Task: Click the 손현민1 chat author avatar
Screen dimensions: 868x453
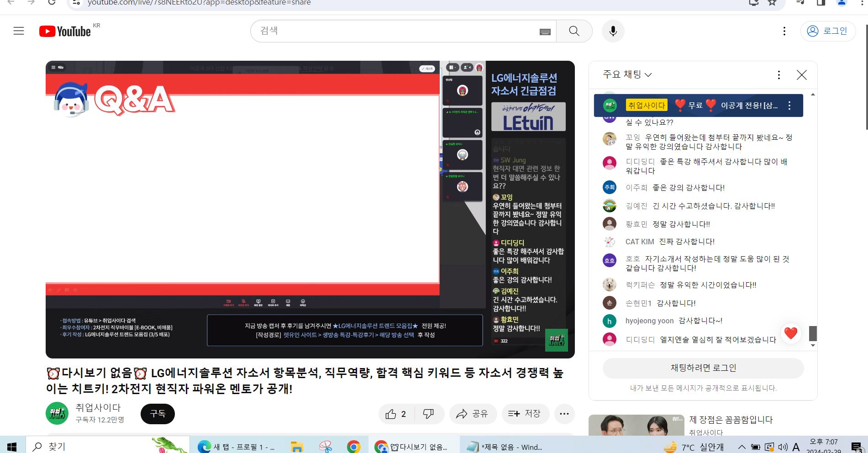Action: (610, 303)
